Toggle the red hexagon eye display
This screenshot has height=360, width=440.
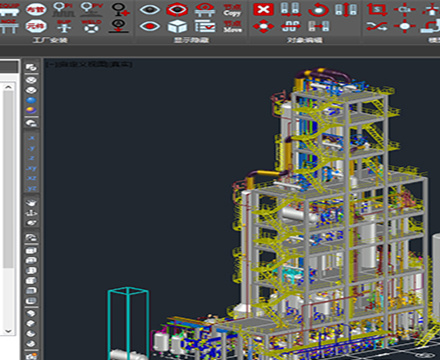pos(177,9)
